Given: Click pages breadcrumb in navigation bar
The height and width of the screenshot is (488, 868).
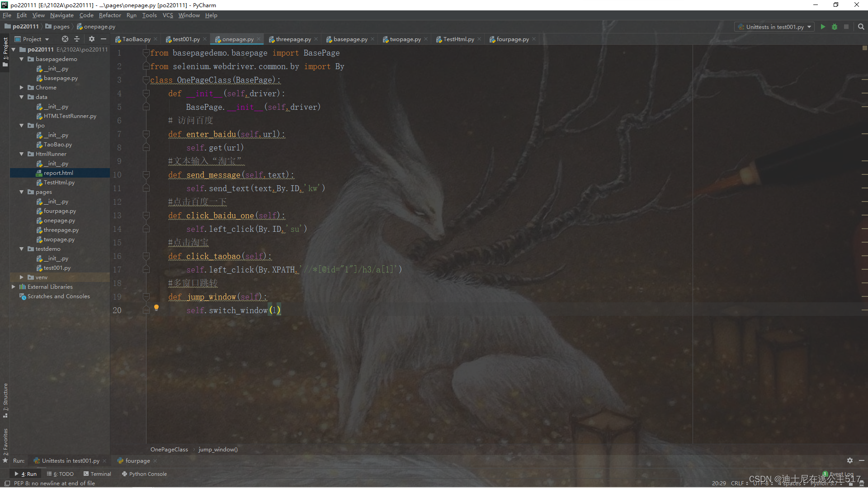Looking at the screenshot, I should (x=58, y=27).
